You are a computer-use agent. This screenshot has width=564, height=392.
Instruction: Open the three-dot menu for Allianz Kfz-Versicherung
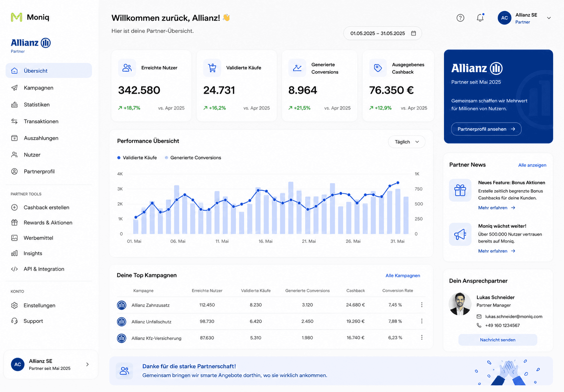coord(421,337)
